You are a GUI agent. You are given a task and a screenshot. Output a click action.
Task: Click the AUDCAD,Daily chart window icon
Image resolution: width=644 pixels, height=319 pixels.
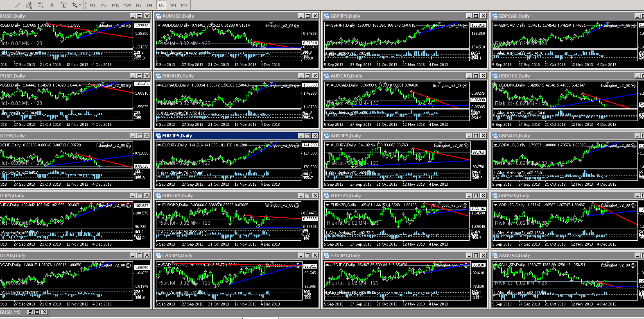[x=327, y=76]
